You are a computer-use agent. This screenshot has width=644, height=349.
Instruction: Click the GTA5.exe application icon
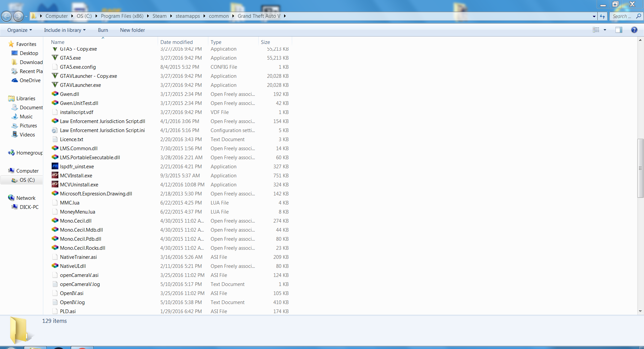[55, 58]
